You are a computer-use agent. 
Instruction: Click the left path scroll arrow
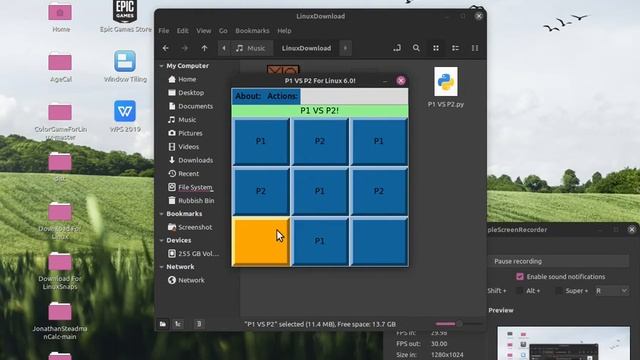[224, 48]
